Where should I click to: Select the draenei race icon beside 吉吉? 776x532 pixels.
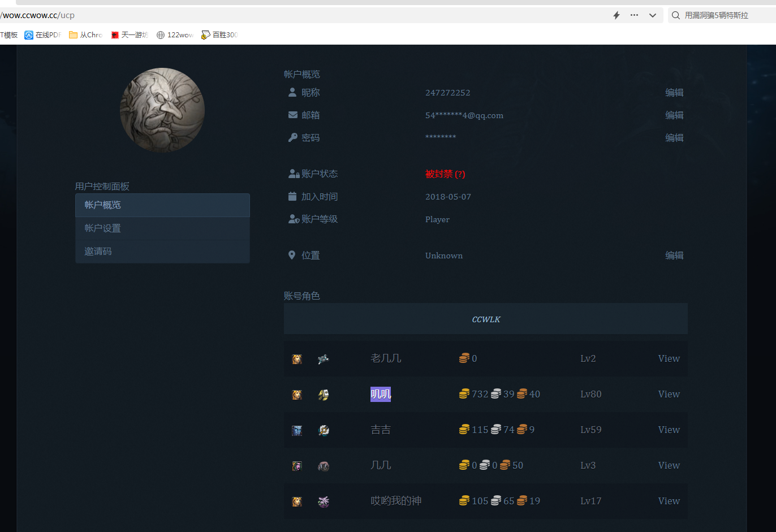pyautogui.click(x=296, y=430)
